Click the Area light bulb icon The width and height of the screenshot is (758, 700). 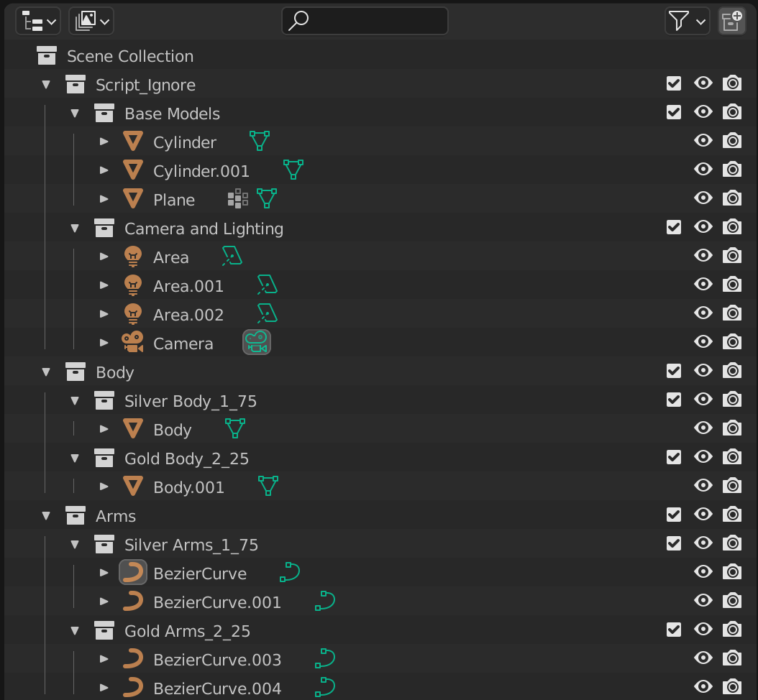tap(133, 257)
